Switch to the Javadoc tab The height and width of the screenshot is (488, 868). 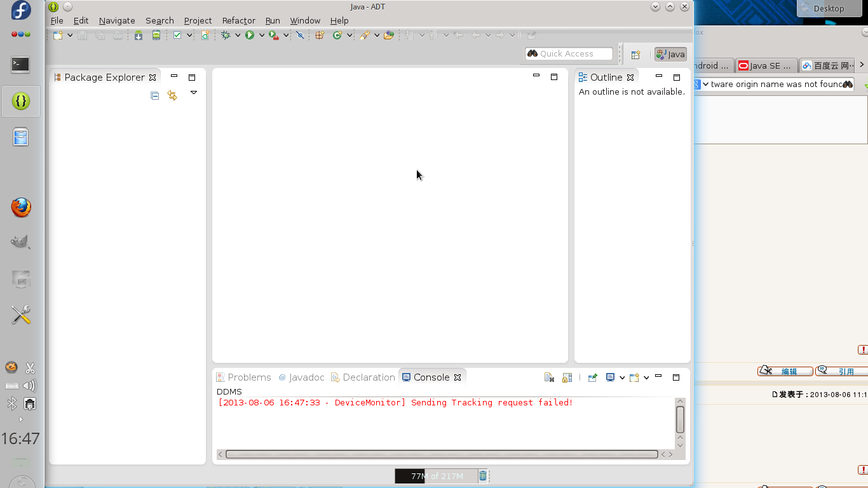302,377
